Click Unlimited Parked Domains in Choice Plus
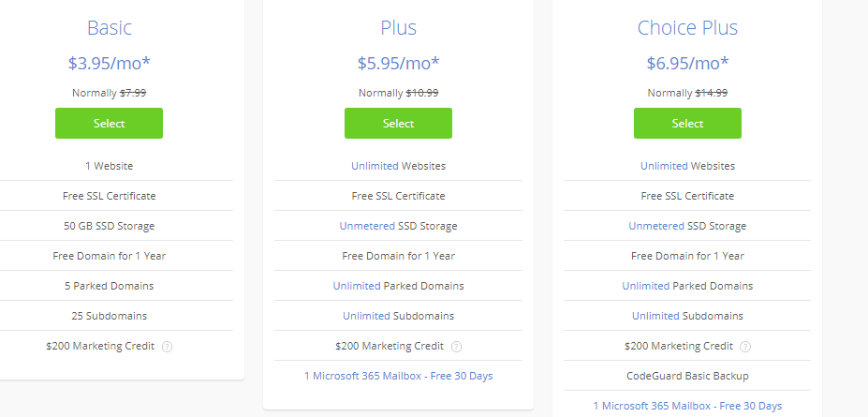 (x=687, y=286)
